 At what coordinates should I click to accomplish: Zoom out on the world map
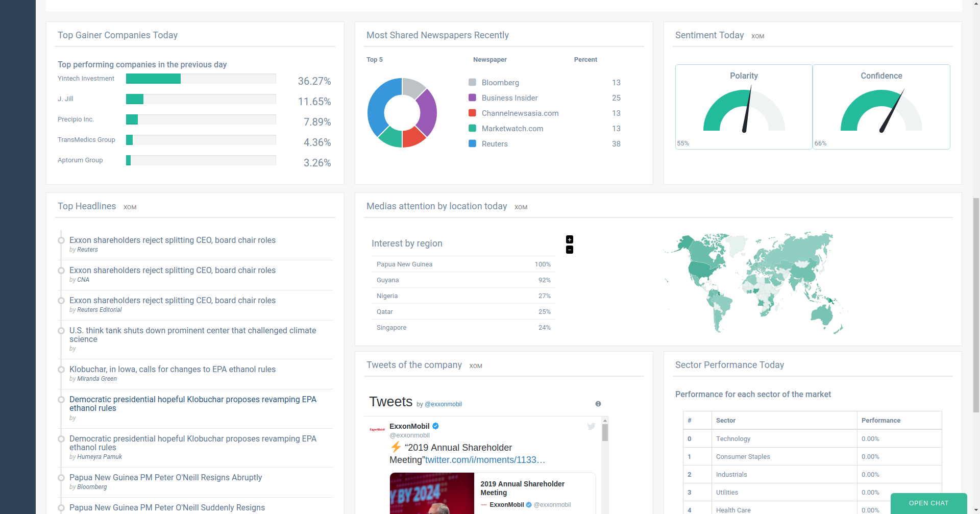[570, 250]
